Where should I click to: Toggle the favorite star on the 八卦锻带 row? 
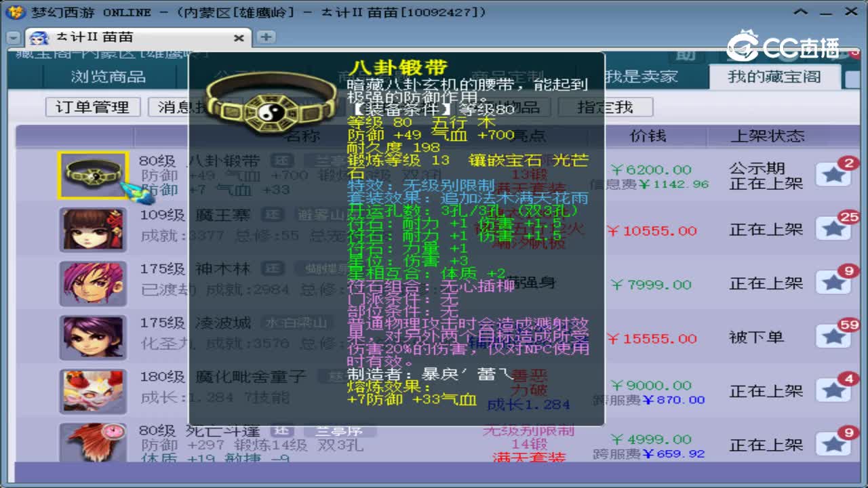[x=833, y=175]
